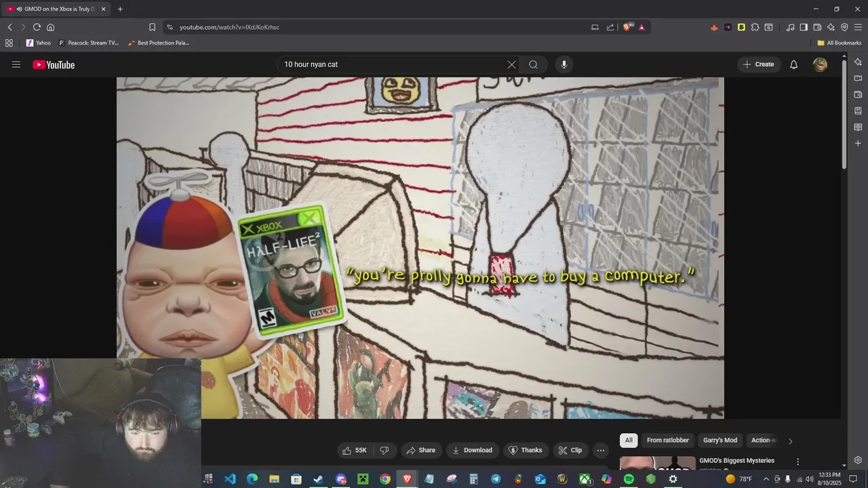Toggle the browser sidebar panel
The height and width of the screenshot is (488, 868).
[804, 27]
